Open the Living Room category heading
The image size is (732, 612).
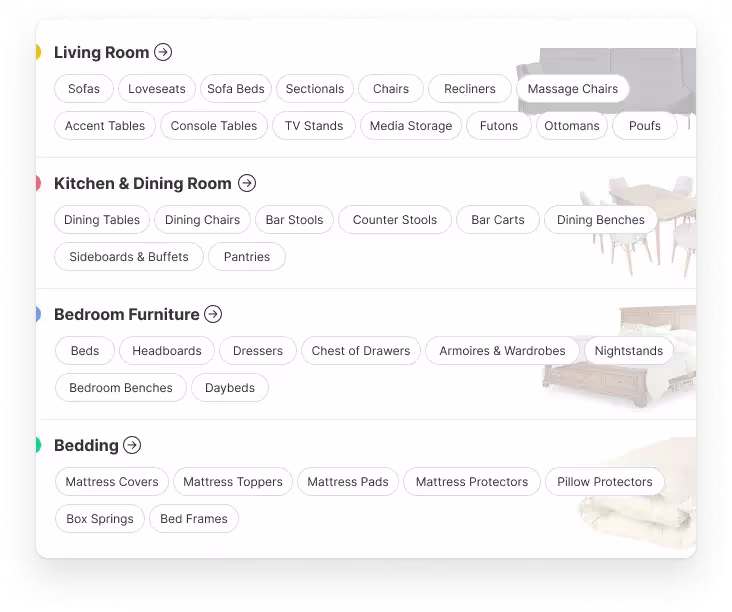pos(101,52)
